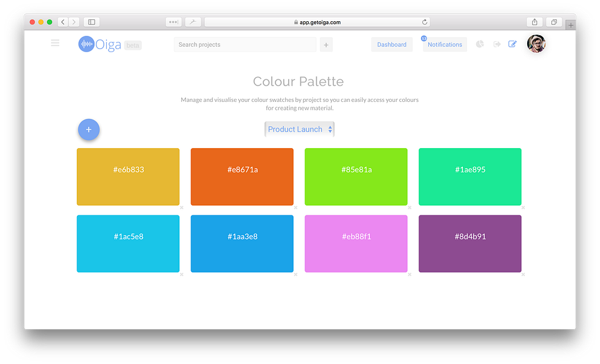The width and height of the screenshot is (600, 364).
Task: Remove the #8d4b91 swatch with its x
Action: (x=523, y=274)
